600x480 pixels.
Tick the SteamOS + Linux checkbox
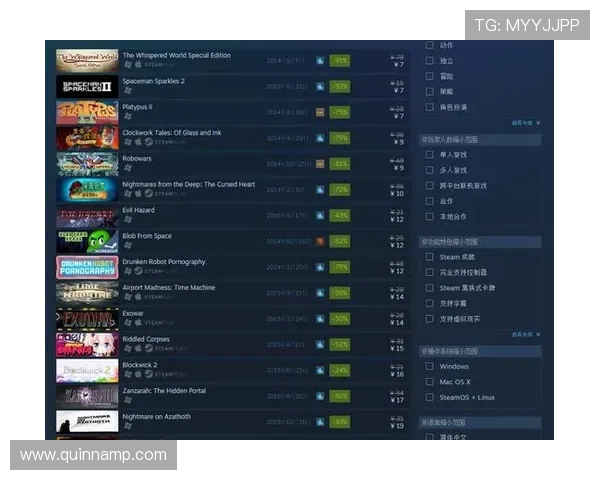pyautogui.click(x=429, y=397)
